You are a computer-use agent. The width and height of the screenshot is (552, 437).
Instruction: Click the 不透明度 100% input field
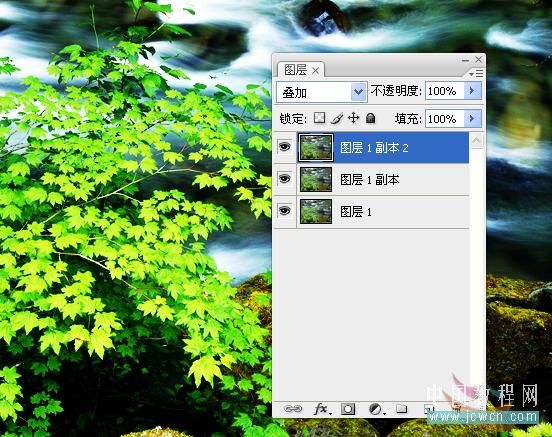click(x=444, y=91)
